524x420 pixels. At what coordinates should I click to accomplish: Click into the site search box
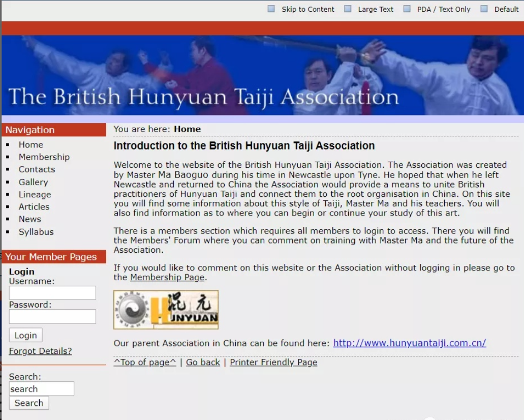42,388
